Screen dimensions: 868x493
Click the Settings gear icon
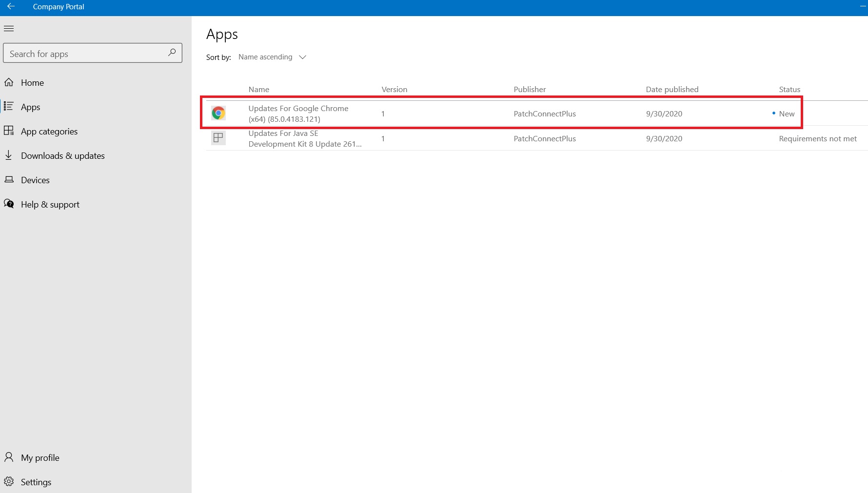[9, 482]
